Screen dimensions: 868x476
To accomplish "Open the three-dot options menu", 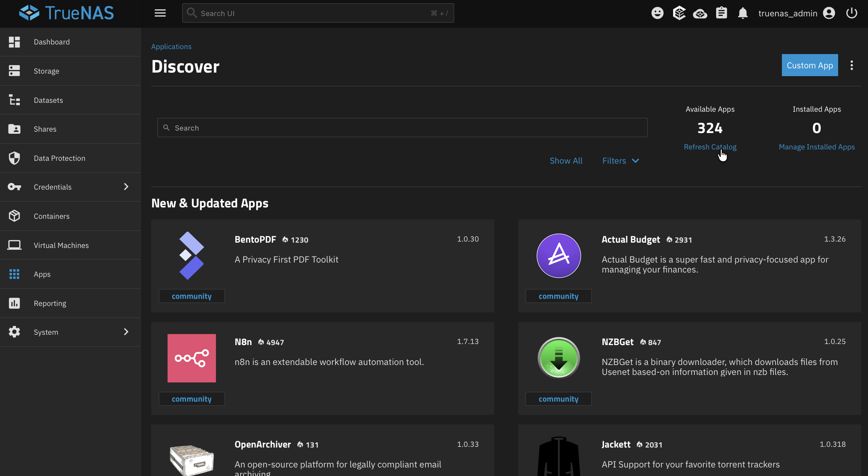I will 852,65.
